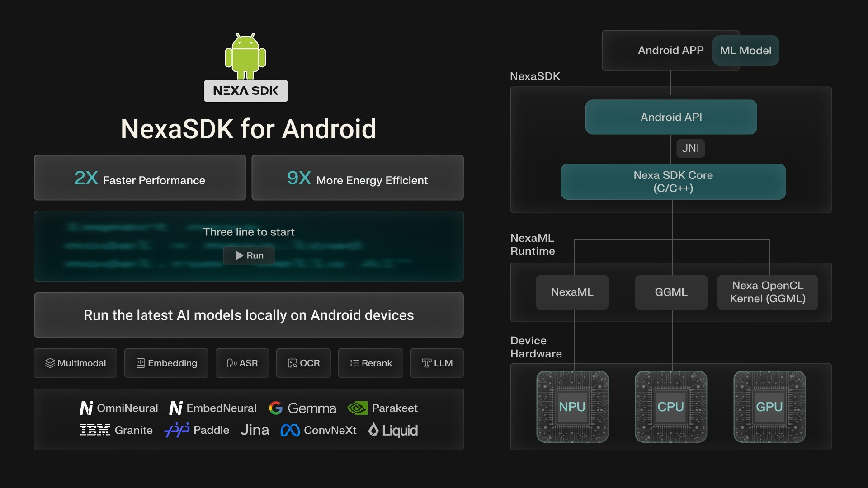Click the image-scan icon on the OCR chip
Image resolution: width=868 pixels, height=488 pixels.
pos(292,363)
